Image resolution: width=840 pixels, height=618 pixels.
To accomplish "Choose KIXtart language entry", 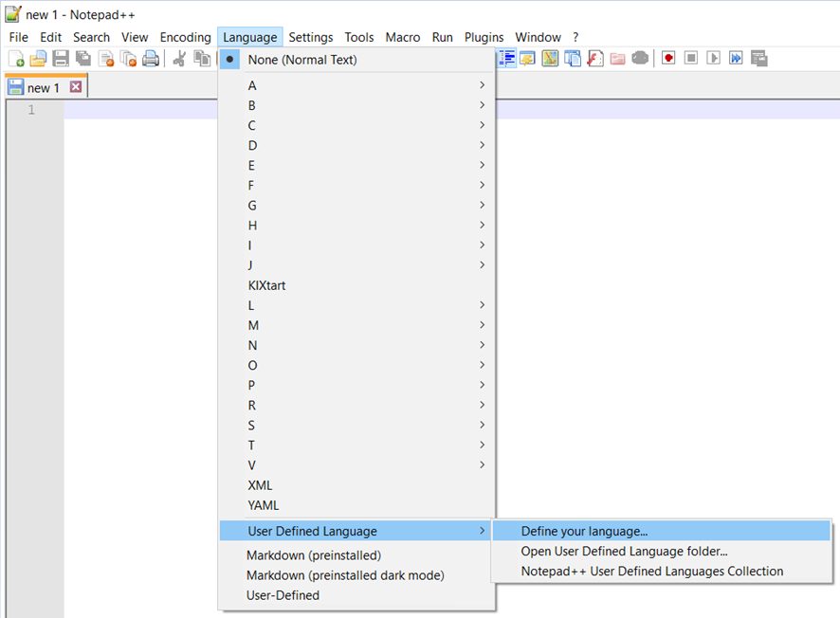I will tap(356, 285).
